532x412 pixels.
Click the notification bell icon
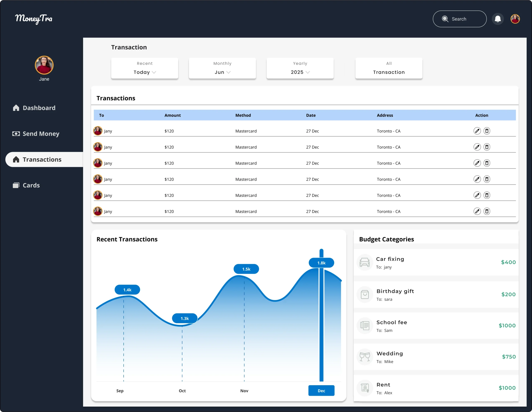498,19
